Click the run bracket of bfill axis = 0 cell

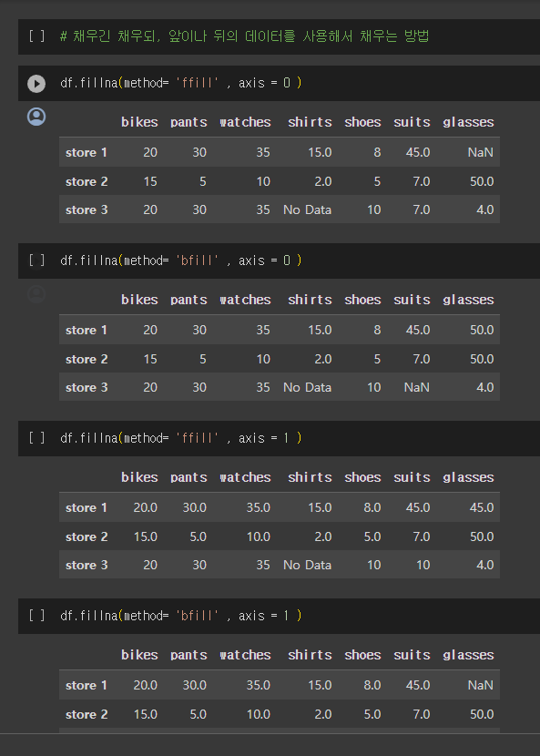(x=36, y=261)
